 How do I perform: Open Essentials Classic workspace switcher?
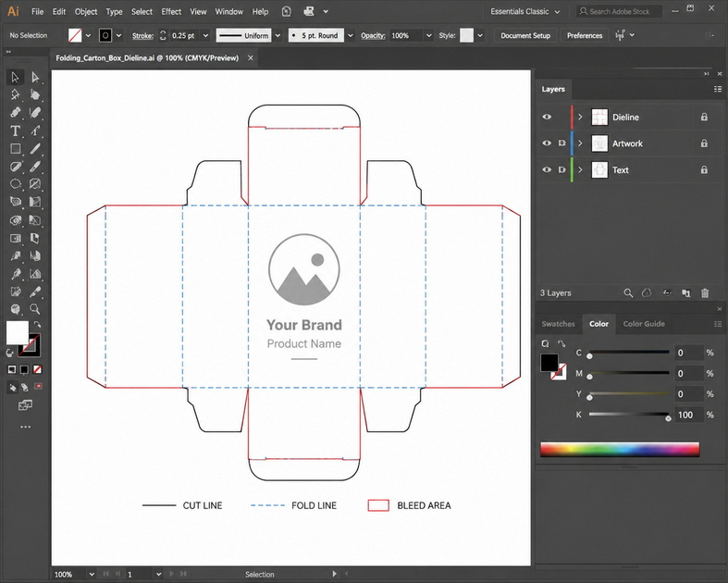point(525,12)
